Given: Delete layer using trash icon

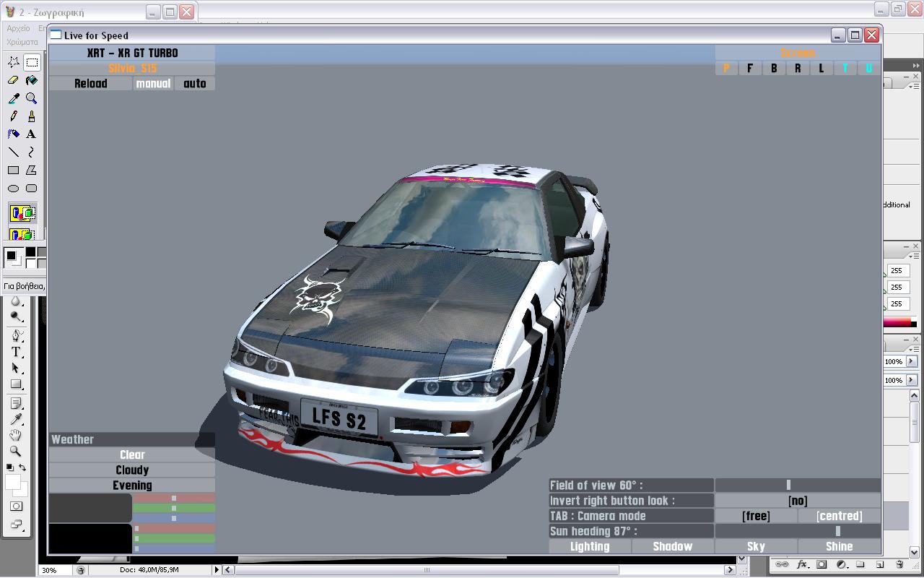Looking at the screenshot, I should (899, 565).
